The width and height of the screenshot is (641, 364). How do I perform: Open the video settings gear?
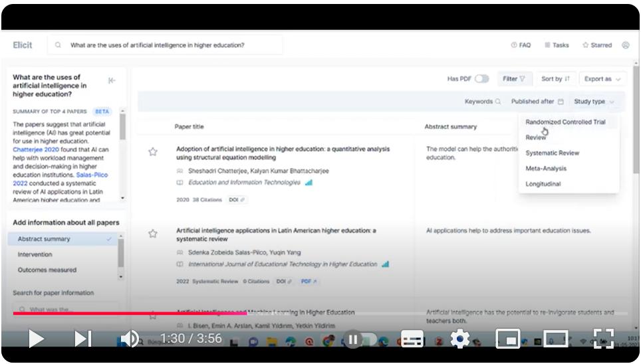tap(460, 339)
